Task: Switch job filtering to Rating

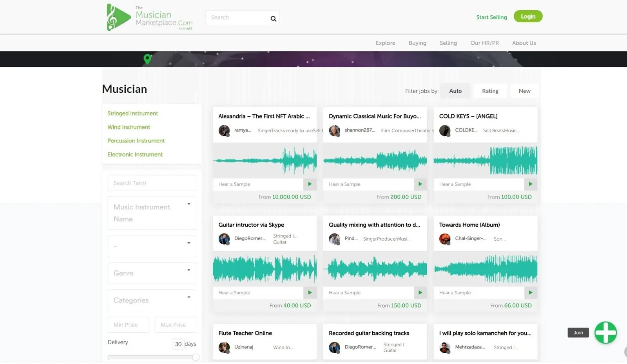Action: pyautogui.click(x=490, y=90)
